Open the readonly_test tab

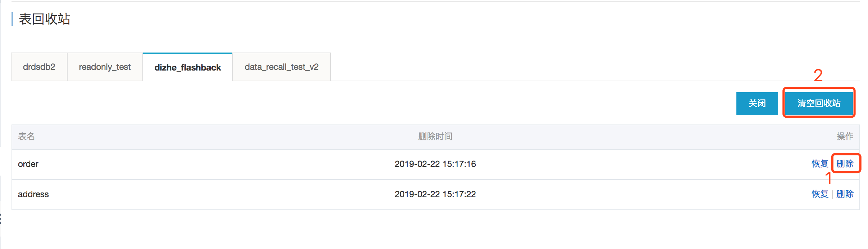[x=105, y=67]
